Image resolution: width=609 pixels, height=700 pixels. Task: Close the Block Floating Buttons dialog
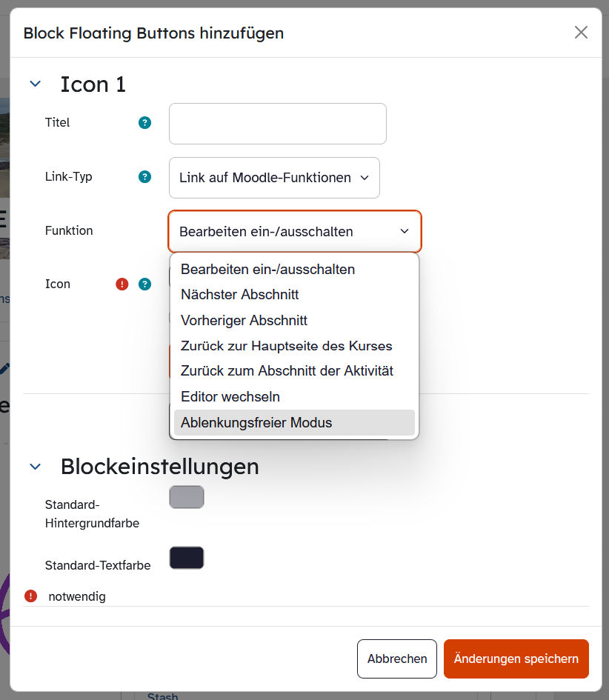point(581,32)
